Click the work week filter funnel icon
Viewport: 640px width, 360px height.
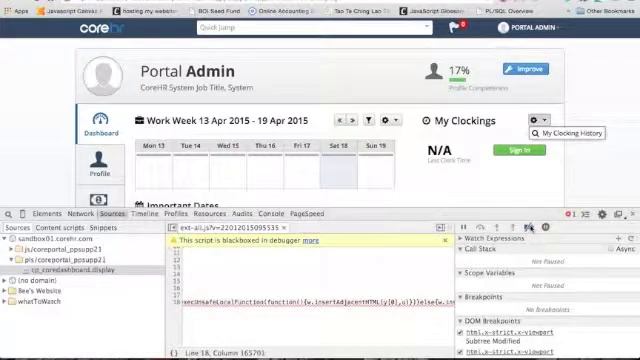[369, 120]
